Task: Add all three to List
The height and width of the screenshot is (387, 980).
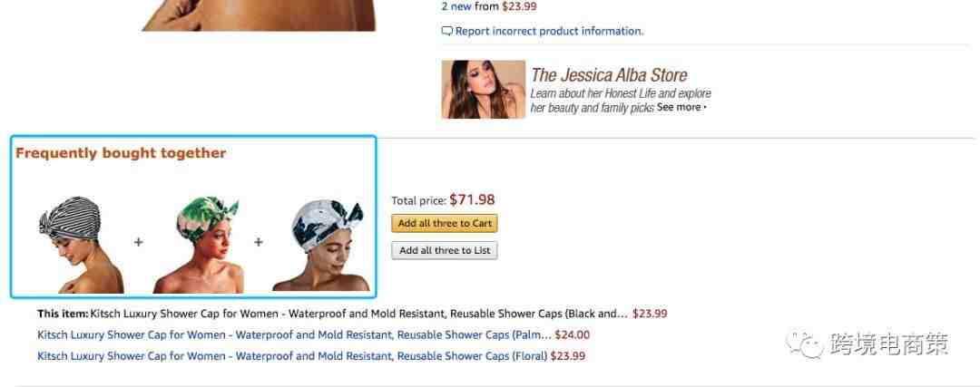Action: [x=445, y=250]
